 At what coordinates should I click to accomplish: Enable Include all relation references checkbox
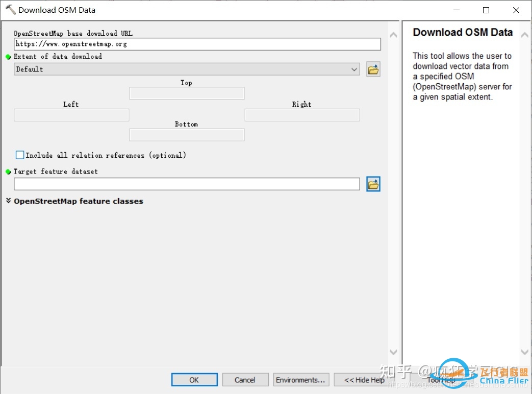click(20, 155)
